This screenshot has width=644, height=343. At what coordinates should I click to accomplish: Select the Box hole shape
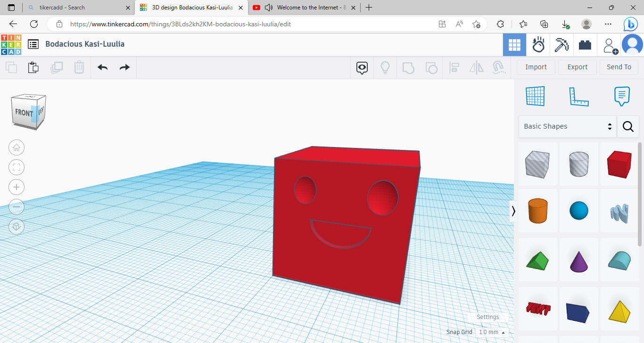point(538,164)
